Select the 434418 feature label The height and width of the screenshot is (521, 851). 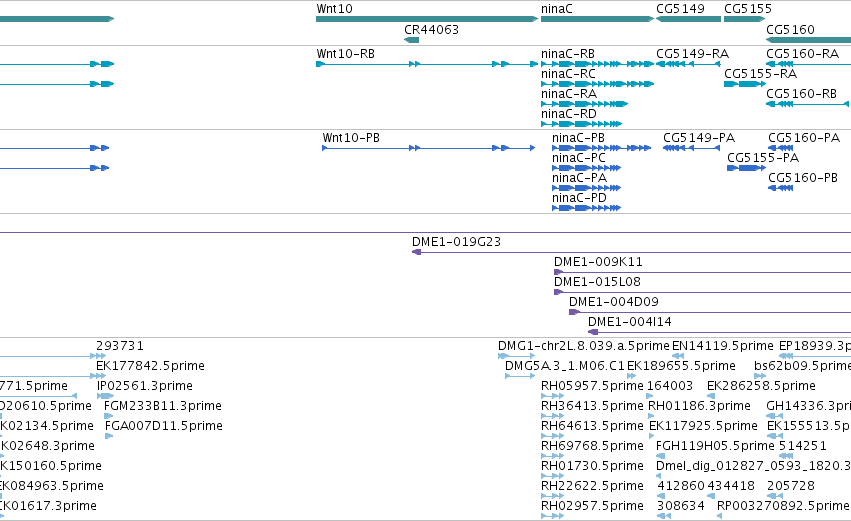pyautogui.click(x=731, y=486)
